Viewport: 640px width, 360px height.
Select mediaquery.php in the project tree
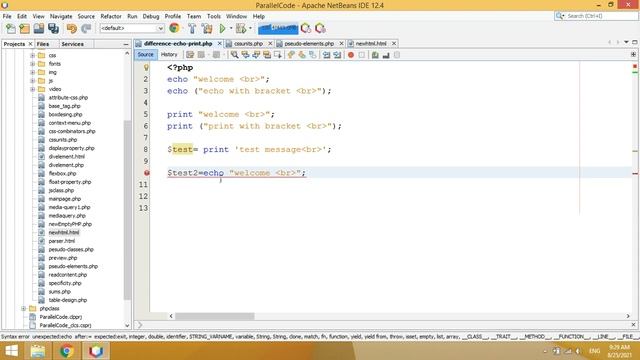click(67, 216)
